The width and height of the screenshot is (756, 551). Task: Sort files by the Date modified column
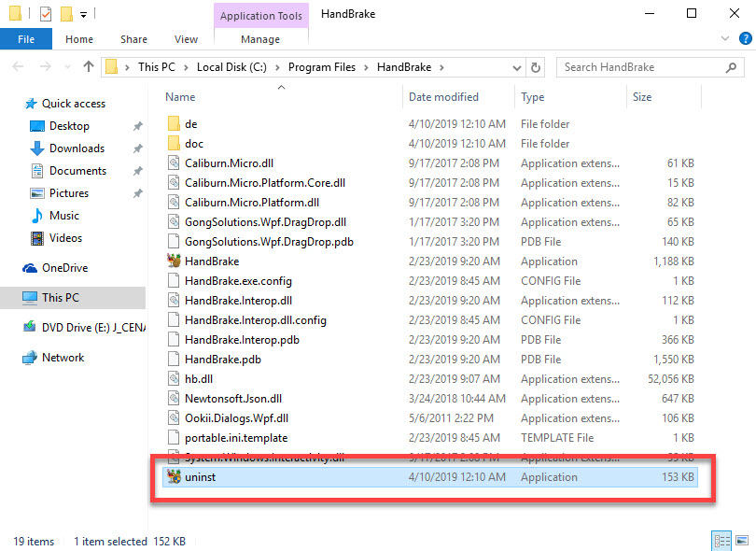[x=443, y=97]
